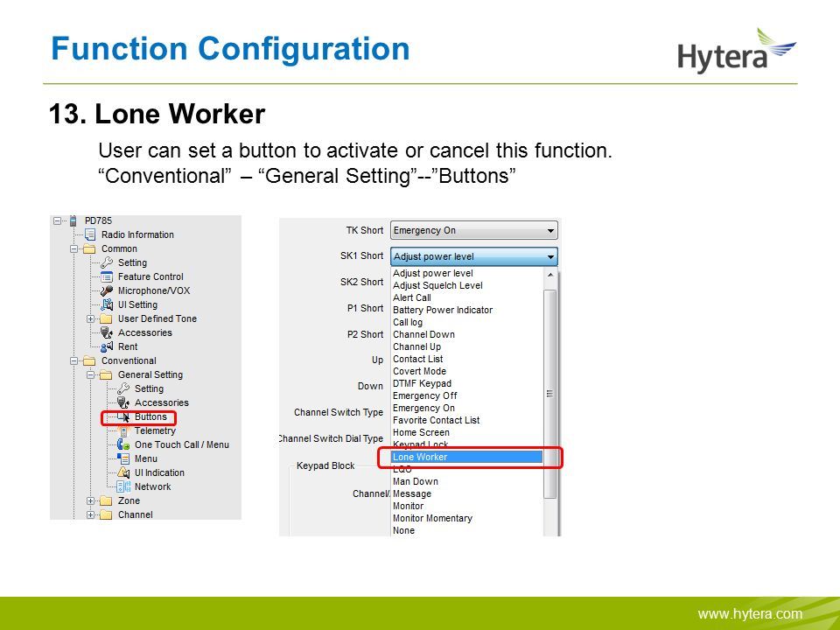Select Telemetry tree item
The width and height of the screenshot is (840, 630).
tap(155, 430)
